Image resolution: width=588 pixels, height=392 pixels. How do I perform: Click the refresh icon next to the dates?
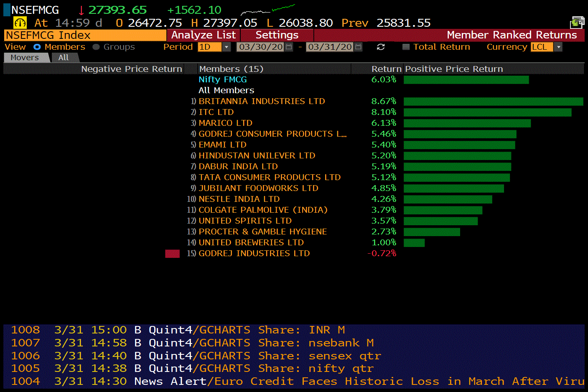pos(381,47)
